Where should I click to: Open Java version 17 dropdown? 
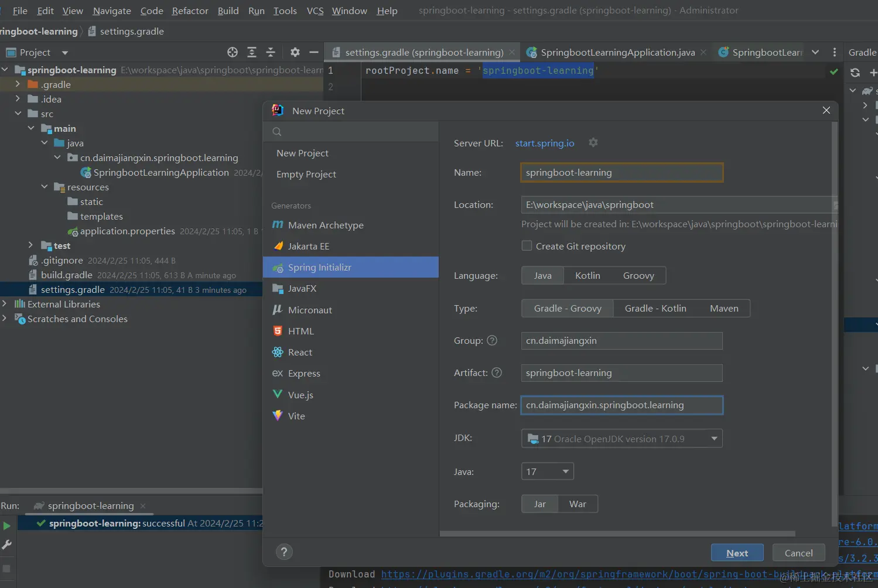[x=547, y=471]
